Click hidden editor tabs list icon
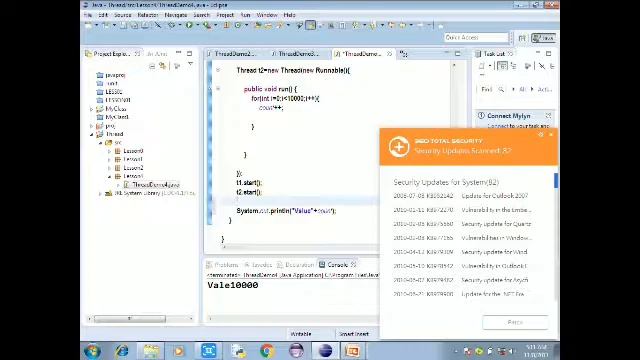This screenshot has height=360, width=640. pos(403,54)
